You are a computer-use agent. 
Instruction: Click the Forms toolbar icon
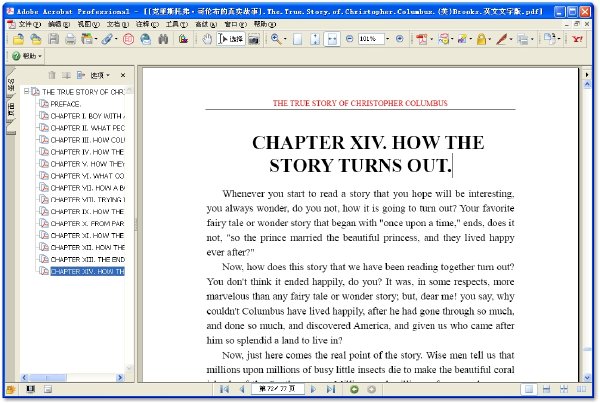[523, 39]
